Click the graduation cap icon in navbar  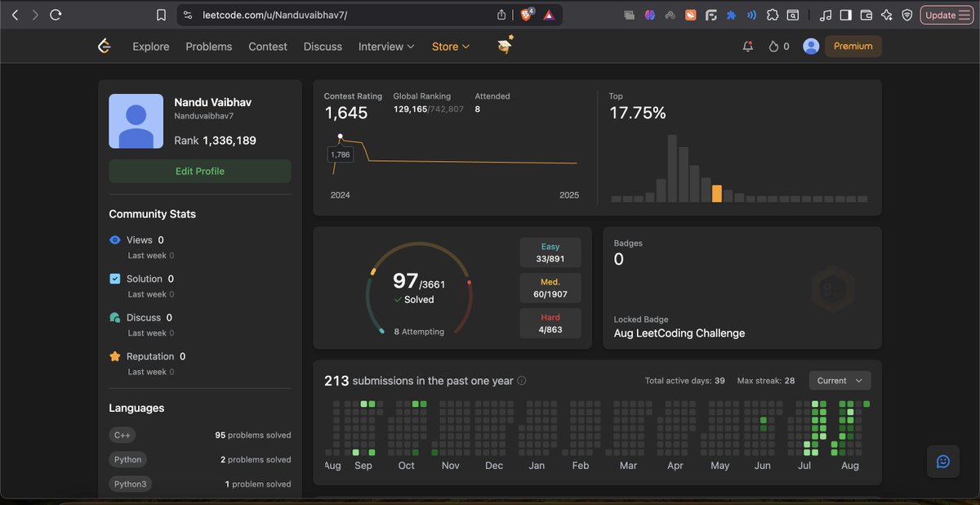tap(504, 46)
